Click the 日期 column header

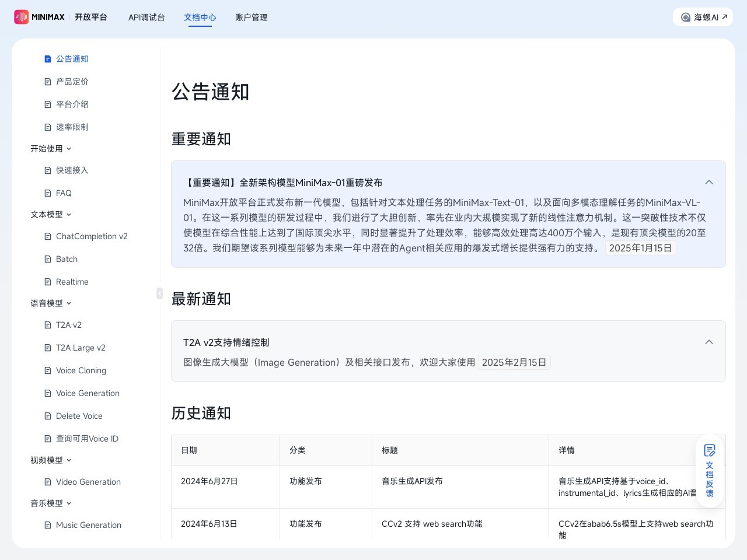click(x=225, y=450)
